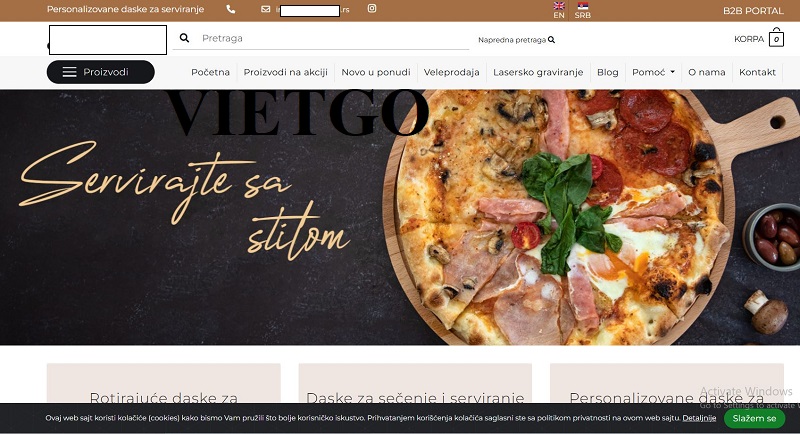
Task: Click the phone icon in top bar
Action: (x=231, y=9)
